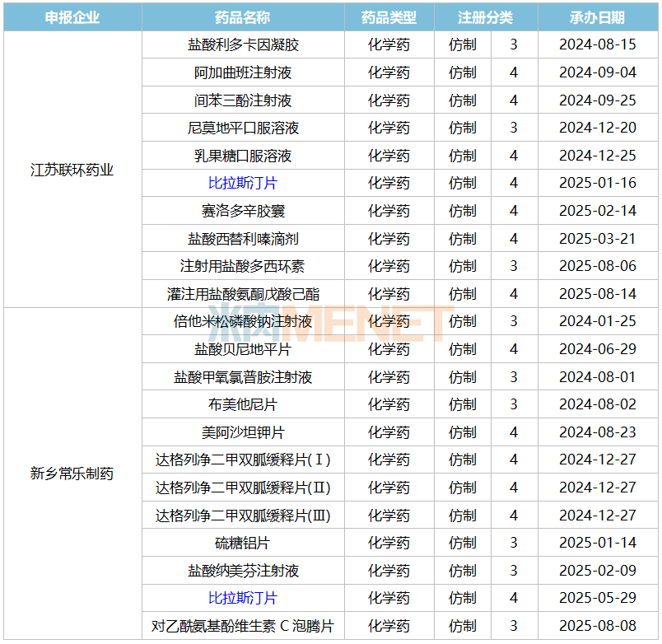Click drug name 达格列净二甲双胍缓释片(Ⅲ)
Viewport: 662px width, 644px height.
click(243, 516)
